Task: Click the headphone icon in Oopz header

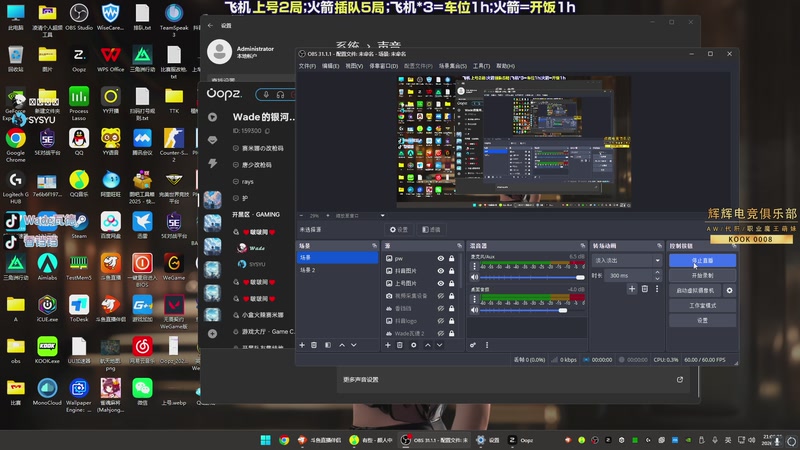Action: [x=280, y=94]
